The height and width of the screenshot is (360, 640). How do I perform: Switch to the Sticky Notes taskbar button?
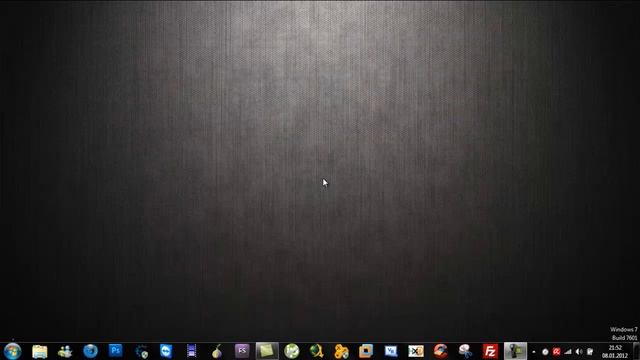(267, 351)
